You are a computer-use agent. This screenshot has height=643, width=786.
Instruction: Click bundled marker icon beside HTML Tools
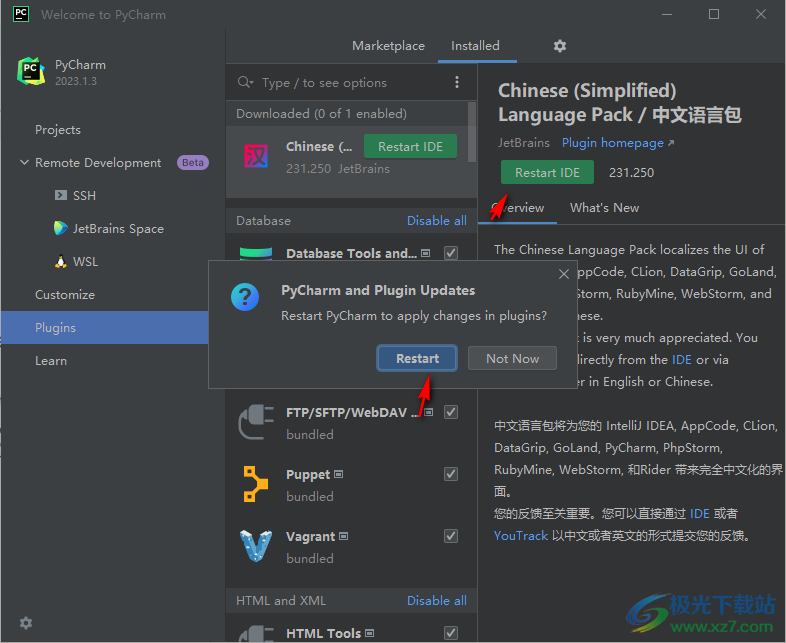pos(369,633)
